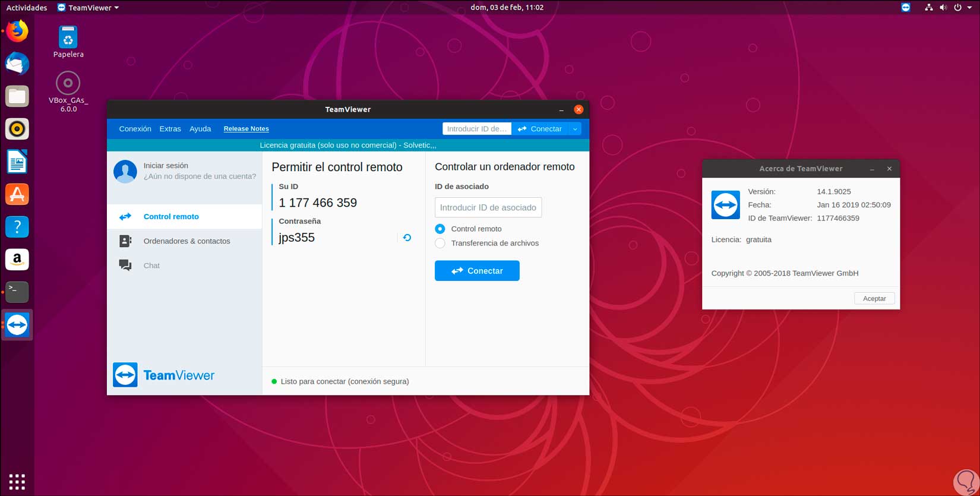Image resolution: width=980 pixels, height=496 pixels.
Task: Open Amazon launcher in the dock
Action: coord(17,259)
